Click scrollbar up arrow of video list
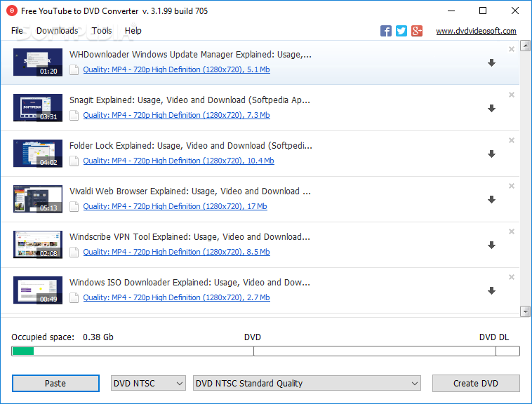 coord(525,46)
